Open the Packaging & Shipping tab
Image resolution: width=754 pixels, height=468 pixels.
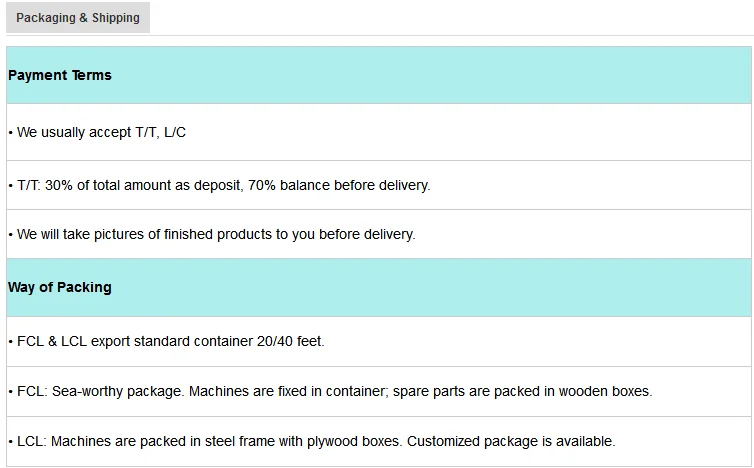point(78,18)
